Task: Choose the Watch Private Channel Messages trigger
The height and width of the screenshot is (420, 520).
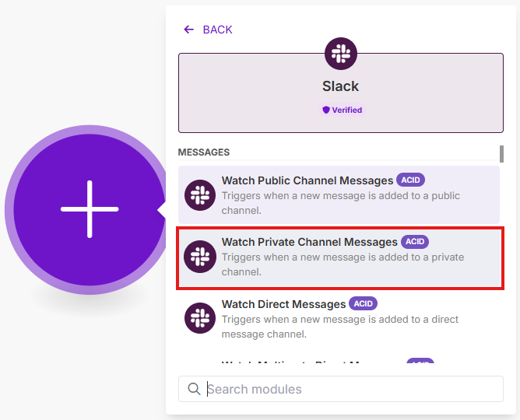Action: click(309, 242)
